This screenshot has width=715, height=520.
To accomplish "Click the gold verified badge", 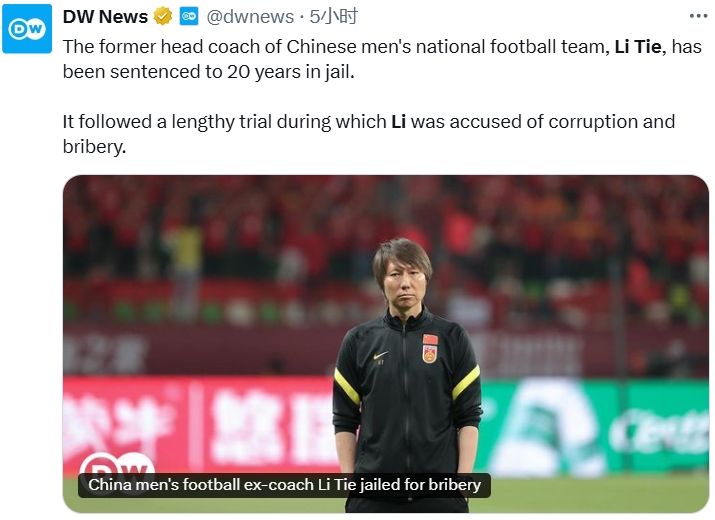I will coord(163,17).
